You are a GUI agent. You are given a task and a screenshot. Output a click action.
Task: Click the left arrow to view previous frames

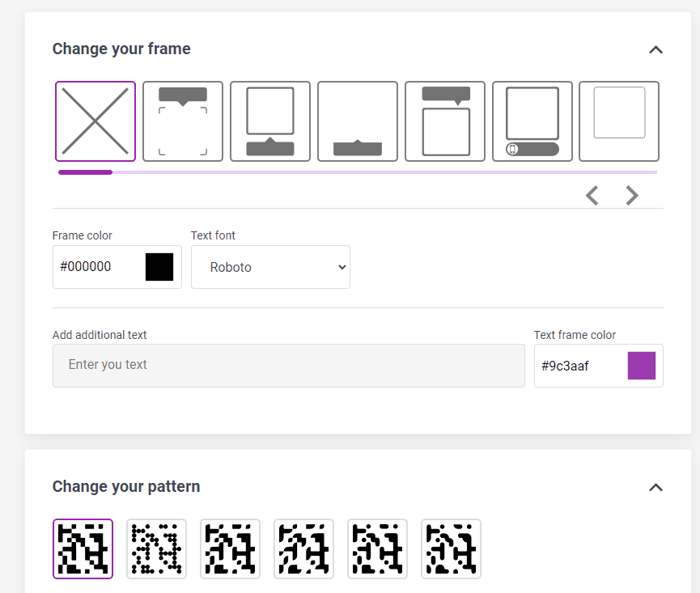[x=592, y=195]
